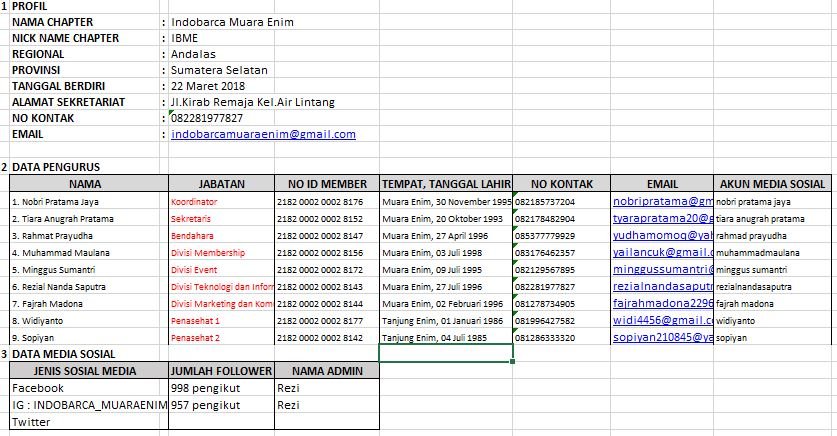Open the yudhamomoq email link
Image resolution: width=837 pixels, height=436 pixels.
[x=662, y=235]
